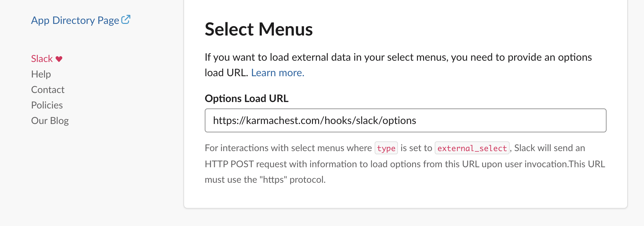The width and height of the screenshot is (644, 226).
Task: Focus the Options Load URL input field
Action: point(405,120)
